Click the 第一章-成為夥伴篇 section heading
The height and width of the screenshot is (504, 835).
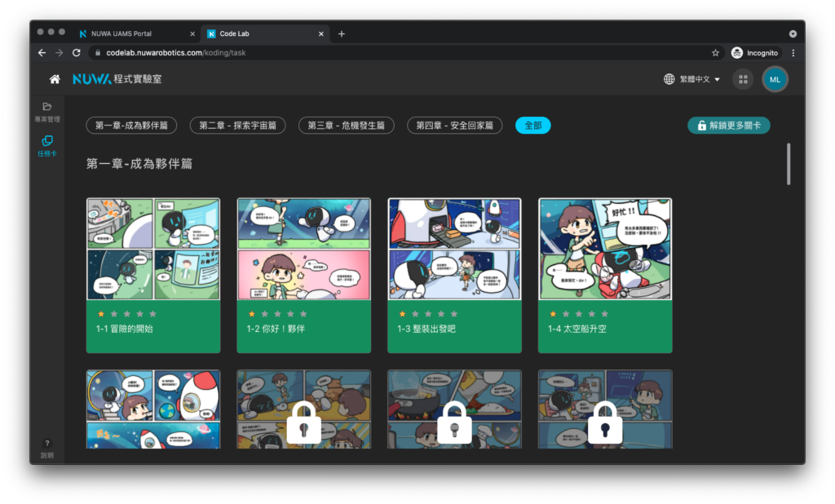[139, 164]
